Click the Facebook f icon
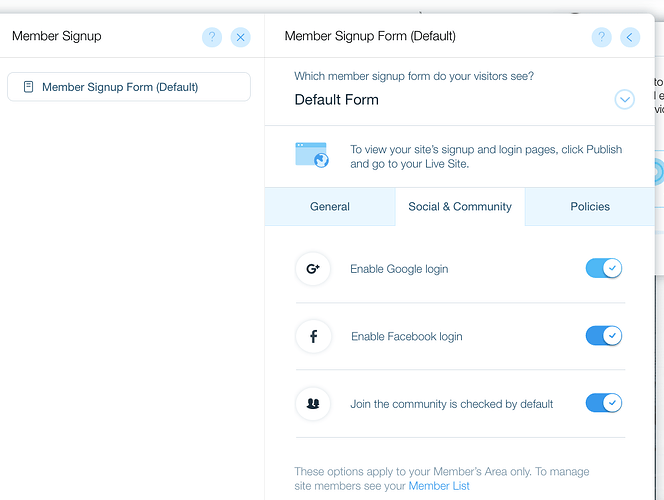Image resolution: width=664 pixels, height=500 pixels. tap(313, 337)
